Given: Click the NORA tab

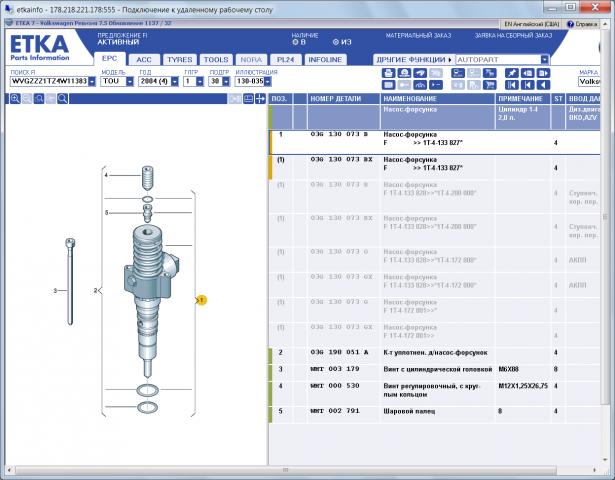Looking at the screenshot, I should [x=251, y=60].
